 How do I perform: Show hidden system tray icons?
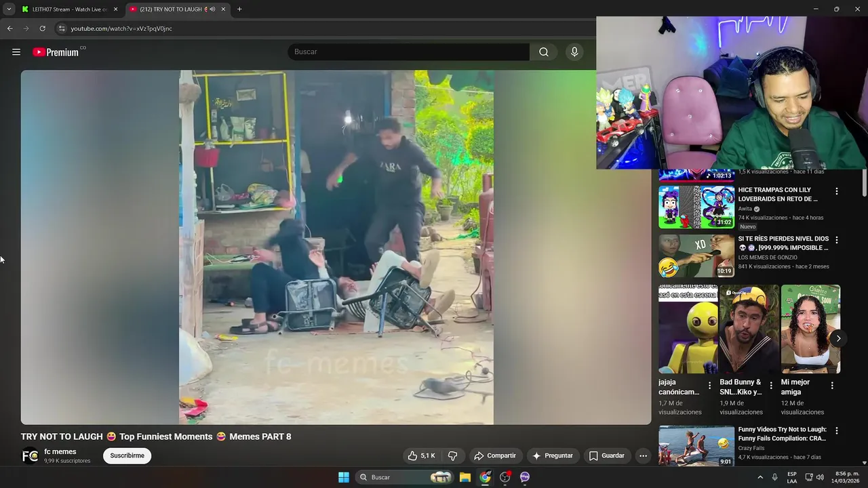coord(760,477)
